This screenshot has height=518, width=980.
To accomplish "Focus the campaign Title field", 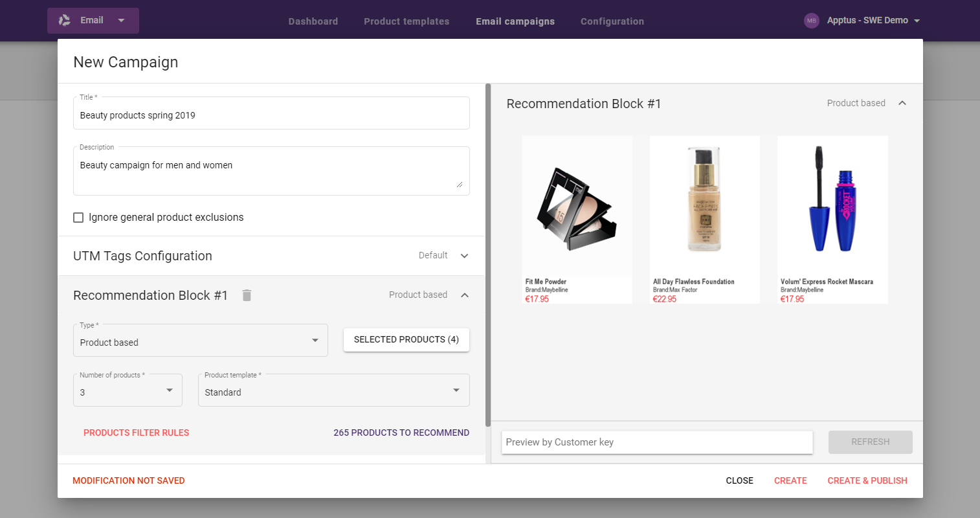I will coord(271,113).
